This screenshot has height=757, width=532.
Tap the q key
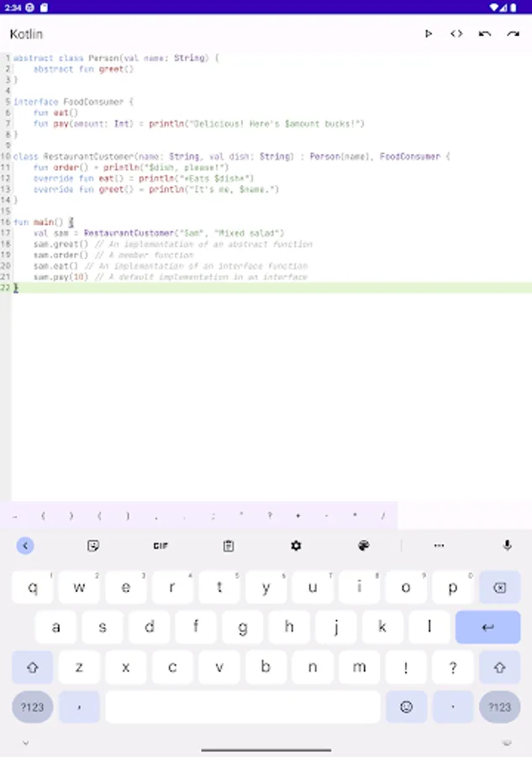(x=32, y=588)
